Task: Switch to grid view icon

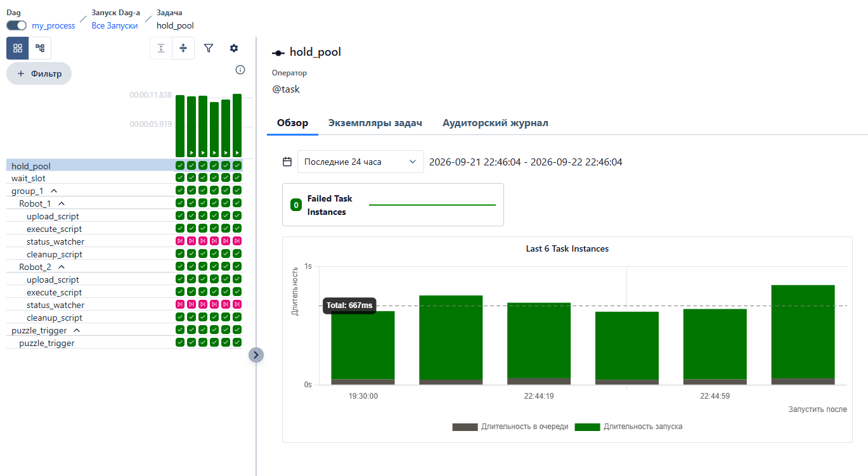Action: [18, 48]
